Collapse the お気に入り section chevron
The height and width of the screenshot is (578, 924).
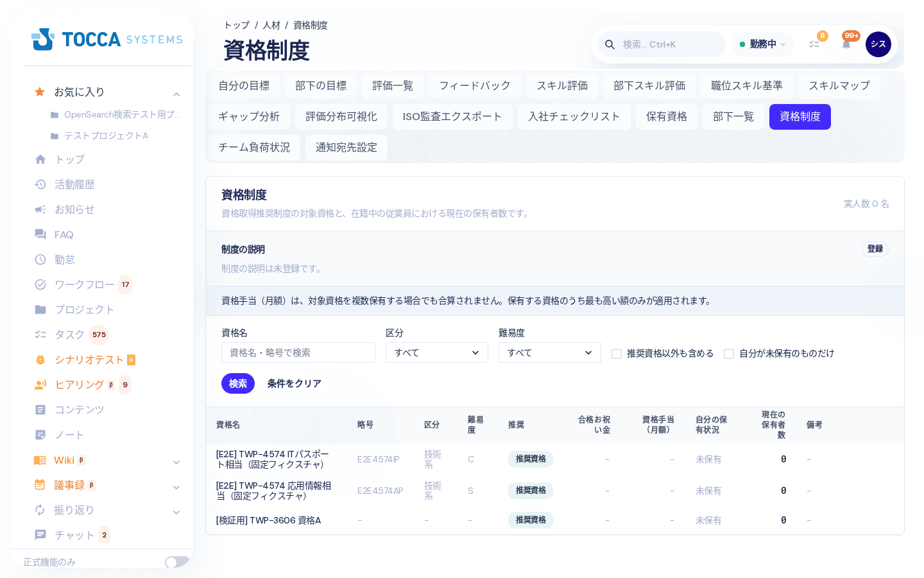point(176,94)
